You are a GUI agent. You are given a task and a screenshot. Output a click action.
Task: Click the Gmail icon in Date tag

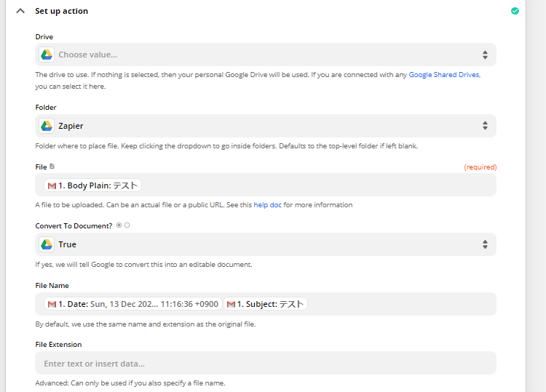[52, 304]
